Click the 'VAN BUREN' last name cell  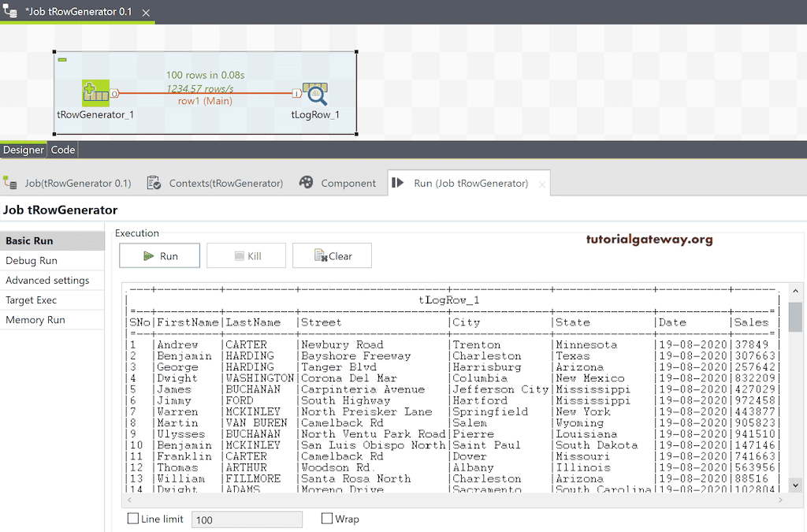click(x=256, y=423)
